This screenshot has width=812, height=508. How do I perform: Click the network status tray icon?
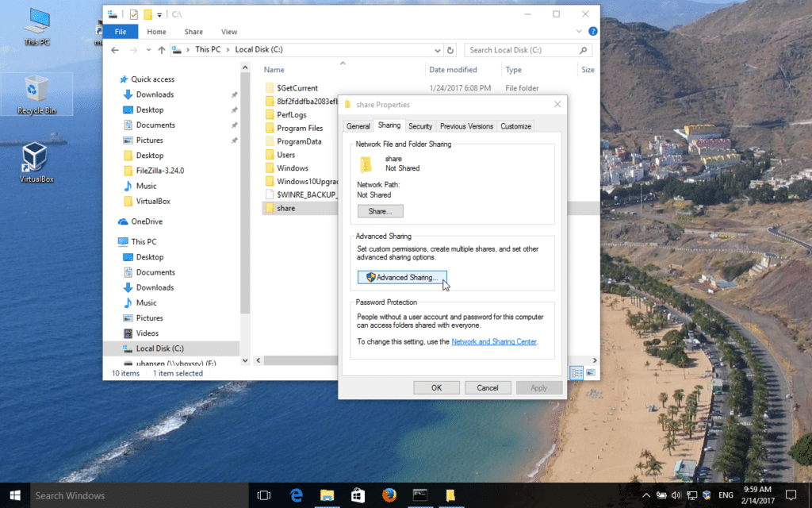[x=691, y=495]
